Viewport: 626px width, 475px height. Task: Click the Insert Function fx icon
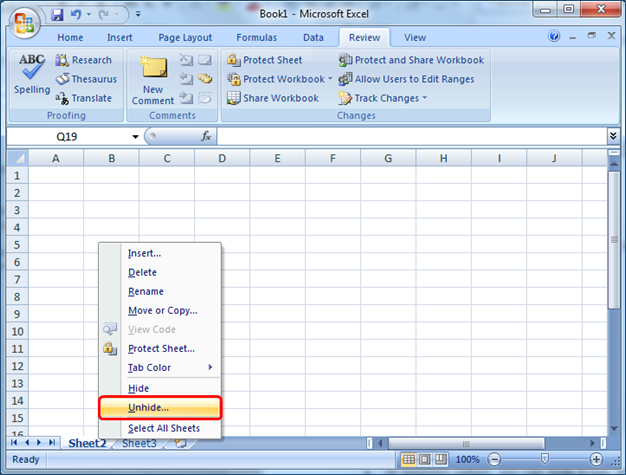click(206, 137)
